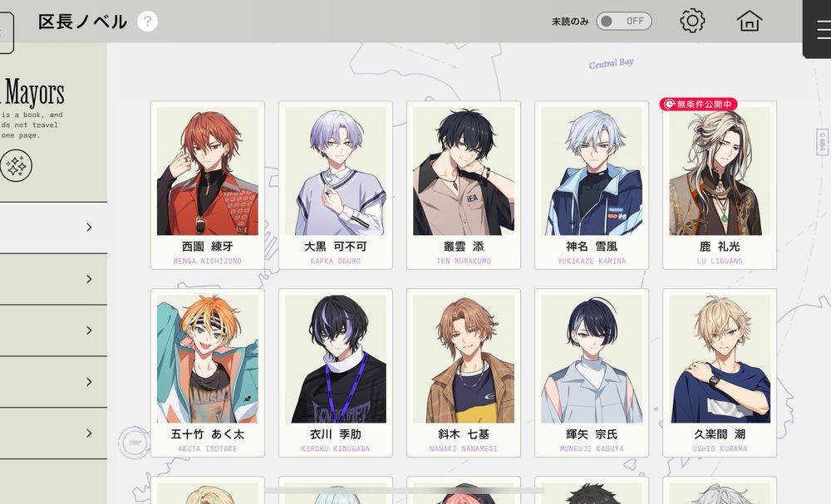The height and width of the screenshot is (504, 831).
Task: Open Ushio Kurama character card
Action: click(720, 373)
